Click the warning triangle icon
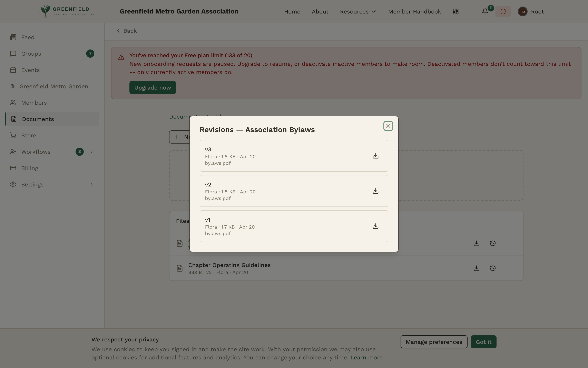Screen dimensions: 588x368 coord(121,57)
